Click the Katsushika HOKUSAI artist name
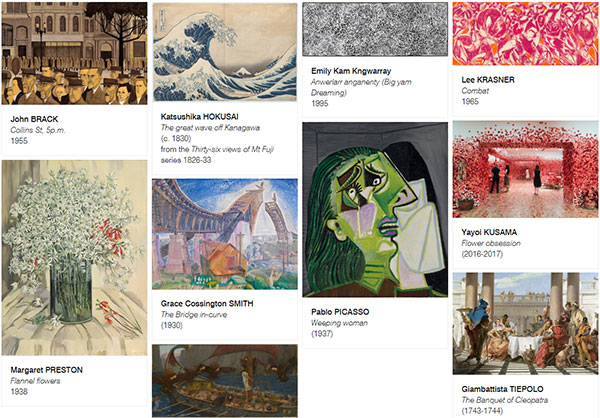Viewport: 600px width, 418px height. pyautogui.click(x=199, y=116)
